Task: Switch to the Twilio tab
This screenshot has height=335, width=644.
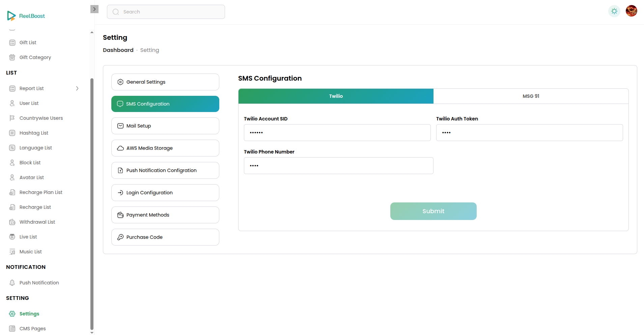Action: (336, 96)
